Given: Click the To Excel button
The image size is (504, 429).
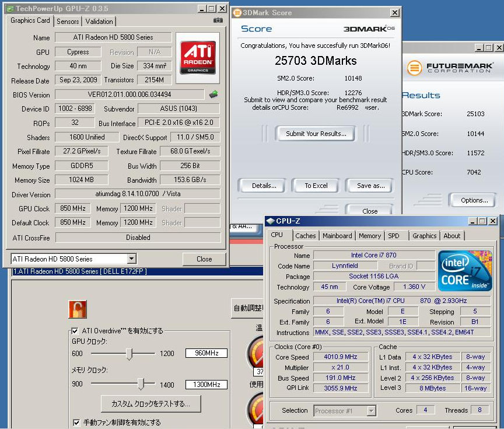Looking at the screenshot, I should 316,186.
